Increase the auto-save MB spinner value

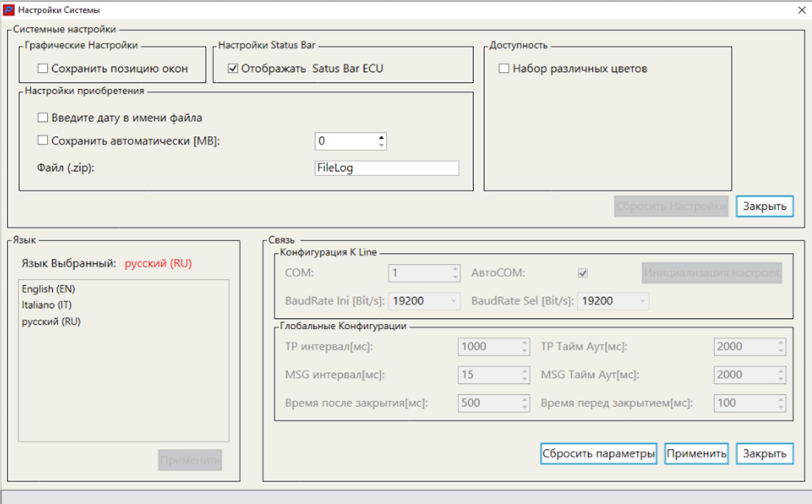tap(382, 138)
